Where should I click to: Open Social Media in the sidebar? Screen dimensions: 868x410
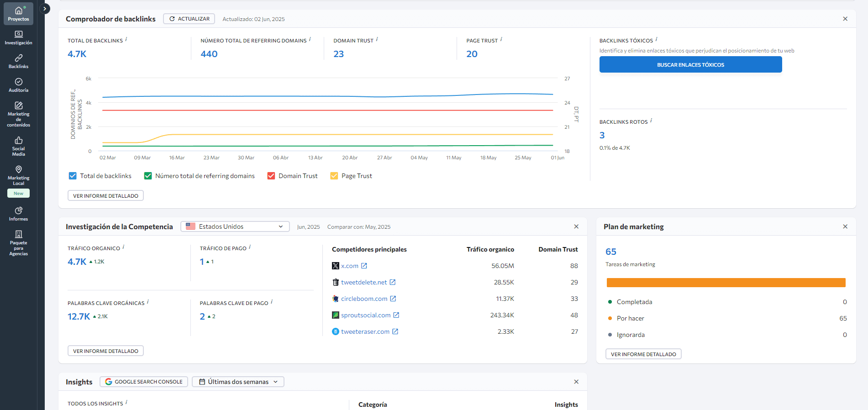click(x=18, y=146)
